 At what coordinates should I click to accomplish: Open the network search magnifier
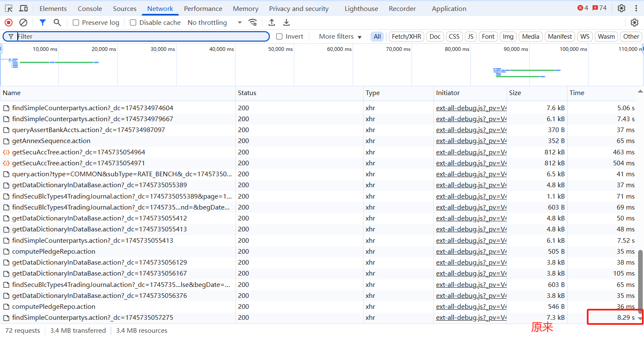tap(57, 22)
